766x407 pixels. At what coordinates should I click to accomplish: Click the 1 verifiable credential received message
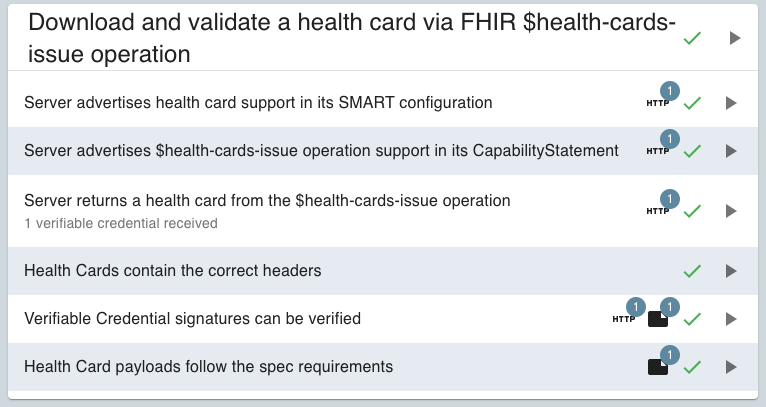click(x=121, y=223)
